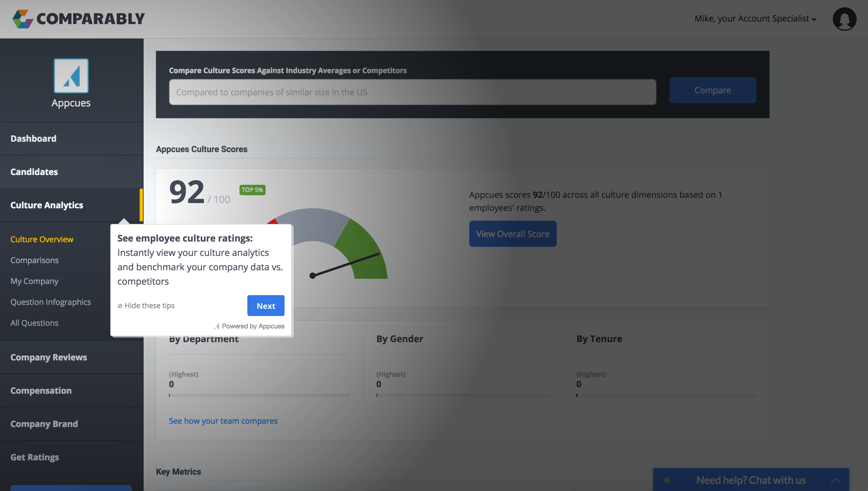The height and width of the screenshot is (491, 868).
Task: Open the user profile avatar
Action: click(x=845, y=19)
